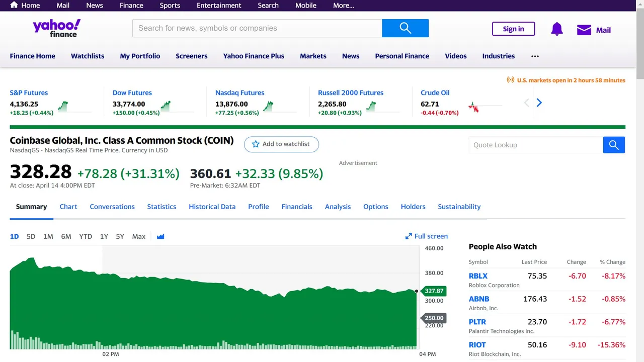Open the Mobile link in the top bar
644x362 pixels.
pos(306,6)
